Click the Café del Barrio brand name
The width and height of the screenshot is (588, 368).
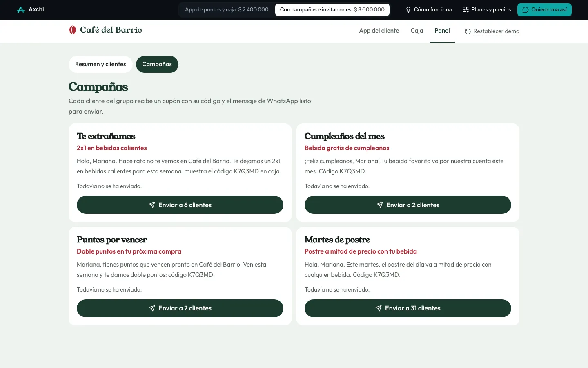[111, 30]
